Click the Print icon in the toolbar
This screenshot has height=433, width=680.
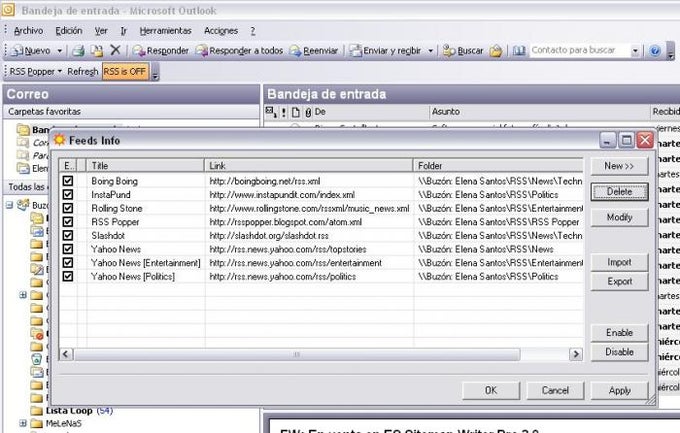tap(78, 51)
